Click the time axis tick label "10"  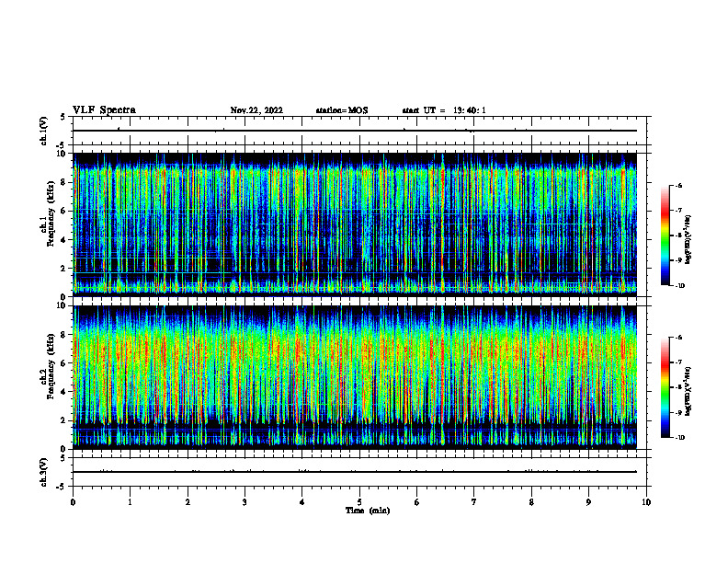click(x=646, y=502)
